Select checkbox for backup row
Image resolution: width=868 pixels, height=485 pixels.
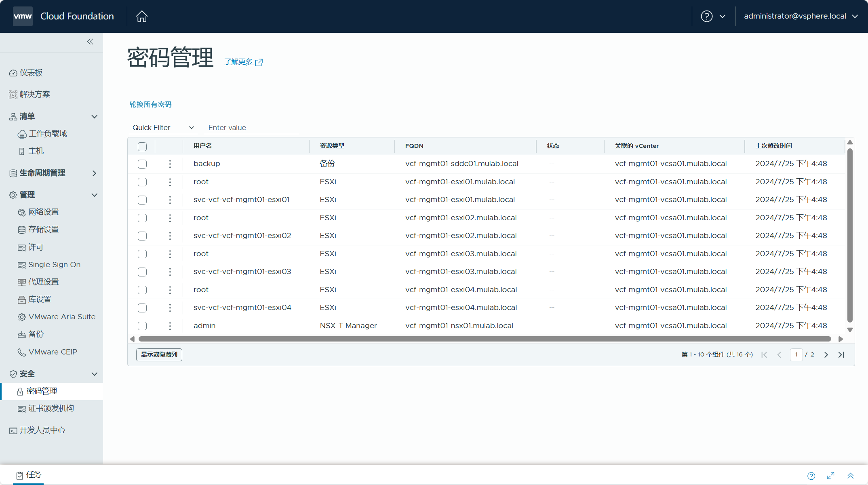point(142,164)
